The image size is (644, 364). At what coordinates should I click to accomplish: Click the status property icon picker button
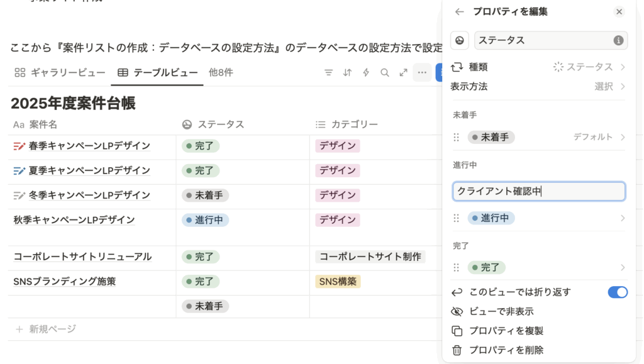pos(460,40)
